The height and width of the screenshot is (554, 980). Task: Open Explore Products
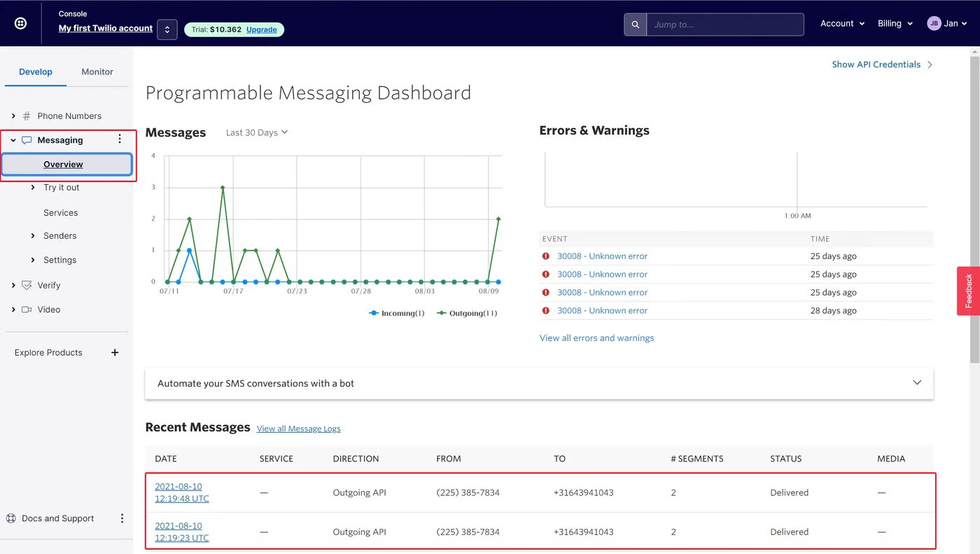pyautogui.click(x=48, y=352)
